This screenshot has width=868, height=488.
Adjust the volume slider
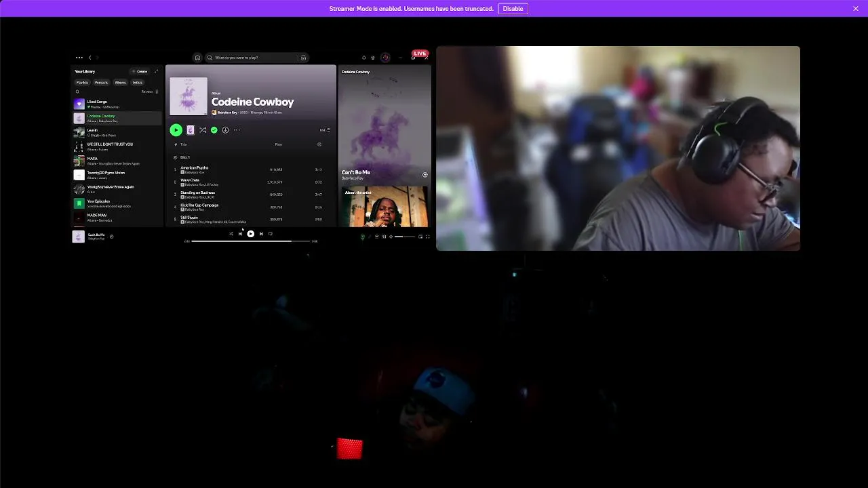point(405,237)
